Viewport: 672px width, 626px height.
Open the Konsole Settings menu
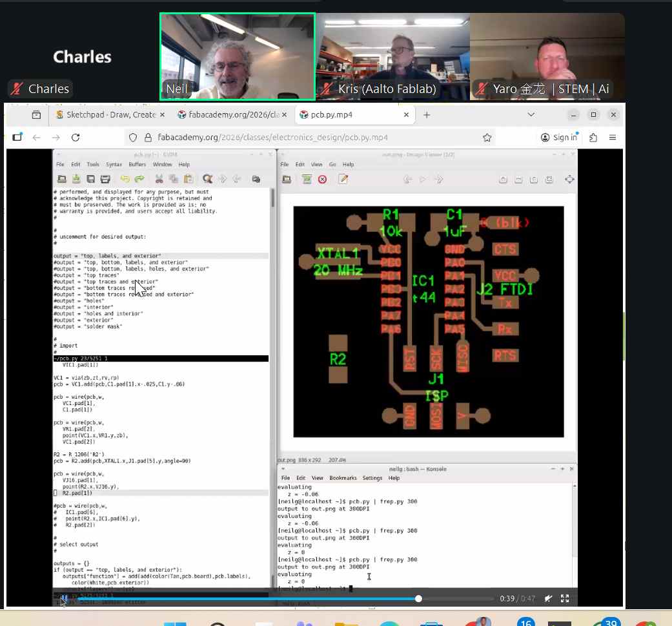coord(372,478)
